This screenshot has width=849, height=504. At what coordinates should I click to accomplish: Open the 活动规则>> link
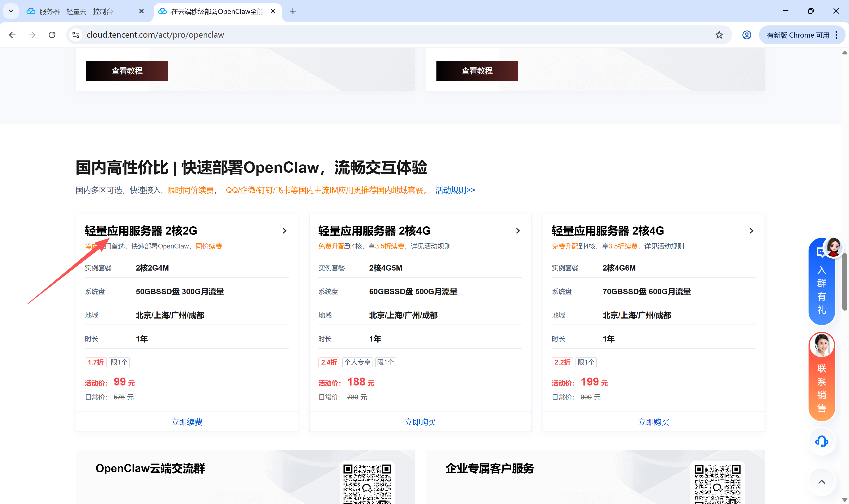pyautogui.click(x=455, y=190)
